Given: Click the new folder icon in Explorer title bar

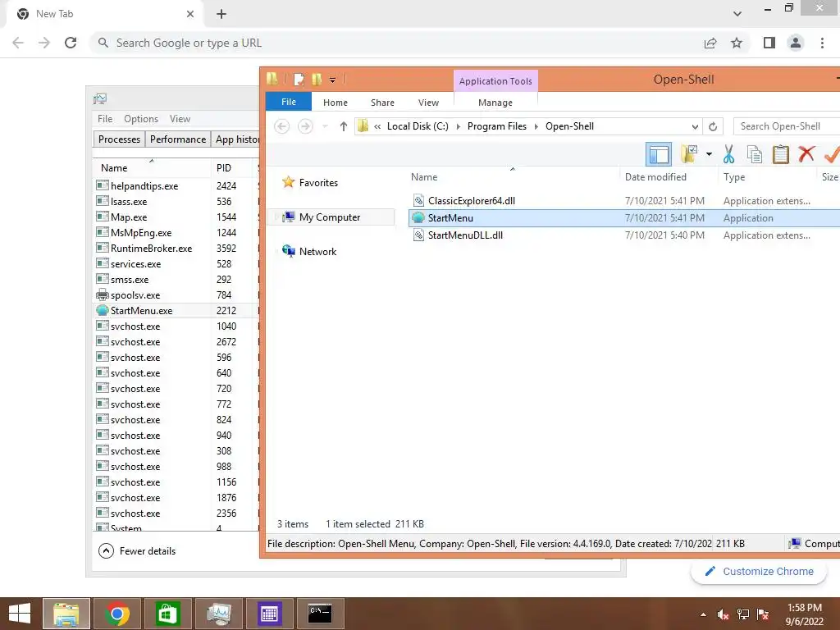Looking at the screenshot, I should pos(317,80).
